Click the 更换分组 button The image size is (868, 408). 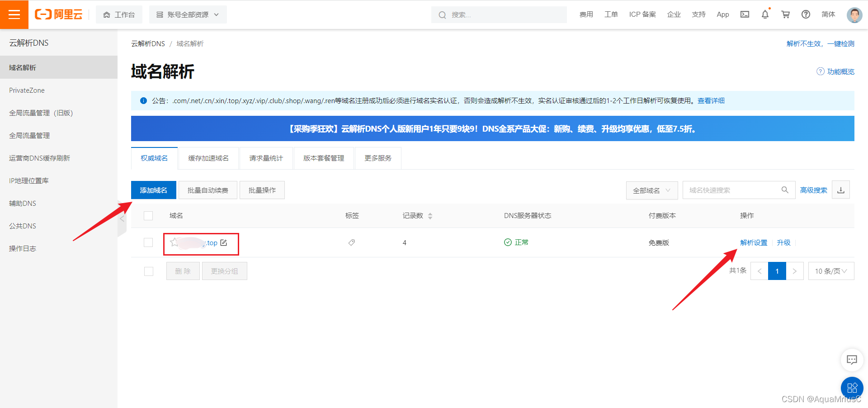[225, 271]
